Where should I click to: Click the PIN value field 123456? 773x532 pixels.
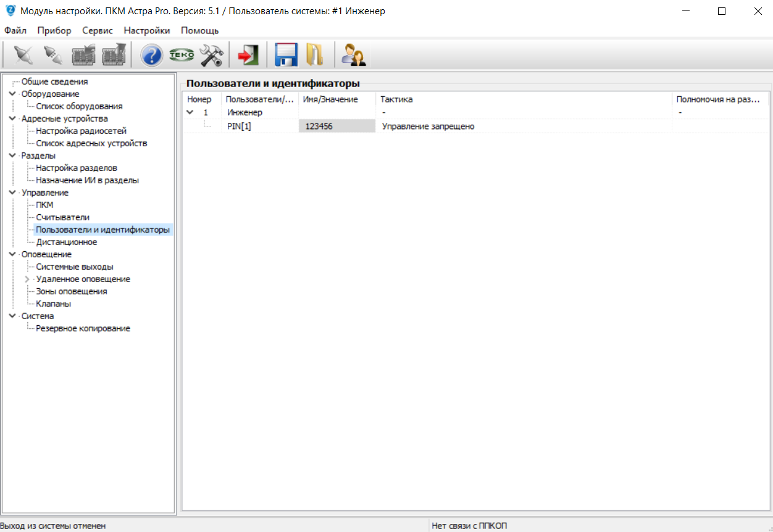336,127
